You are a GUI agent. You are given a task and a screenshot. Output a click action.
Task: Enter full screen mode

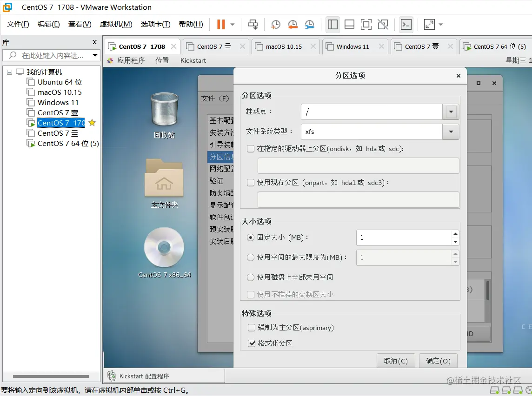[x=366, y=25]
